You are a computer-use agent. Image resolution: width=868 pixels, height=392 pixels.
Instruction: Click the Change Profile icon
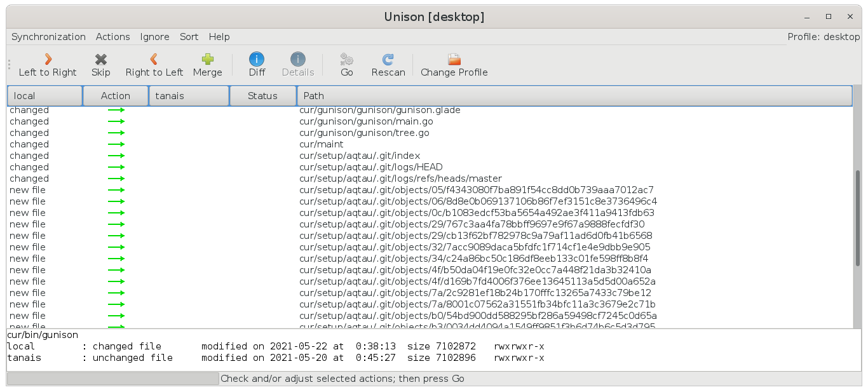[454, 59]
